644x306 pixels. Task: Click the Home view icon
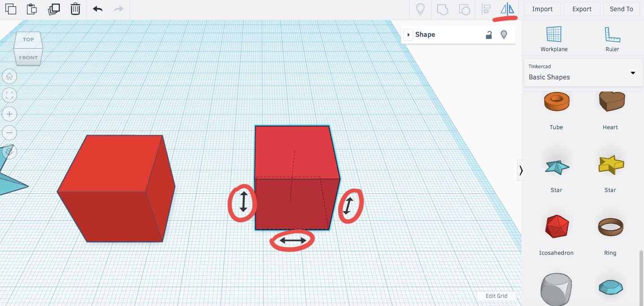point(9,77)
